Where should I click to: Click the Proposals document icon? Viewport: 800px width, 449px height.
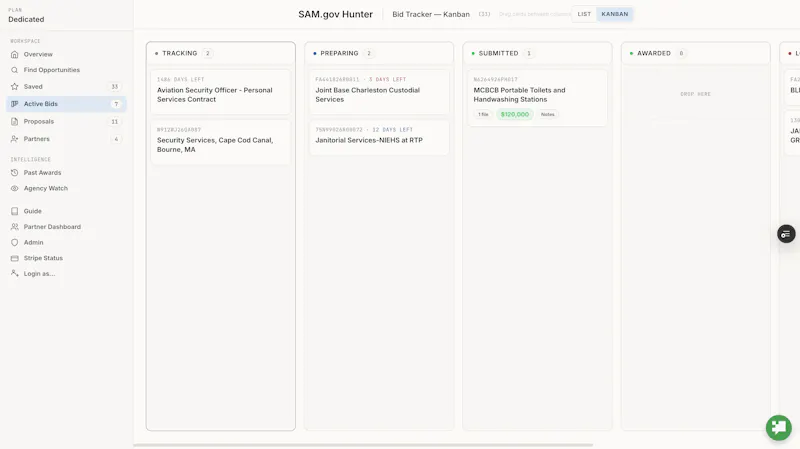14,121
